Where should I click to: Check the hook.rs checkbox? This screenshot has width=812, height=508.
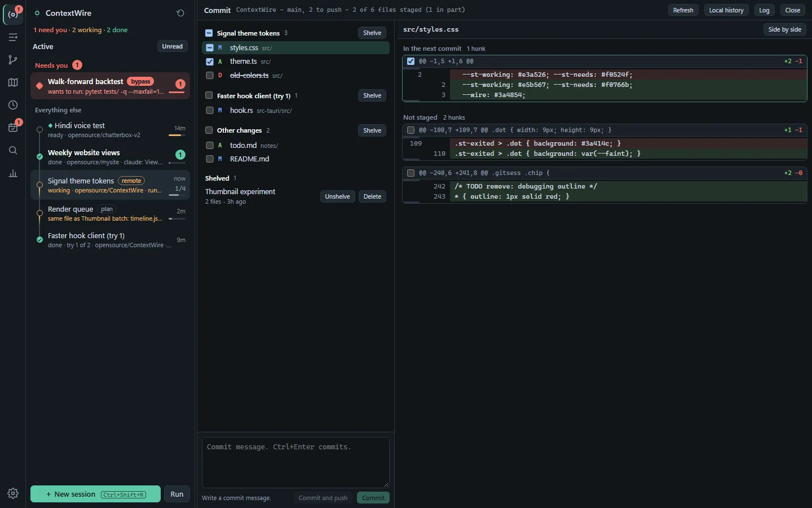click(x=210, y=111)
